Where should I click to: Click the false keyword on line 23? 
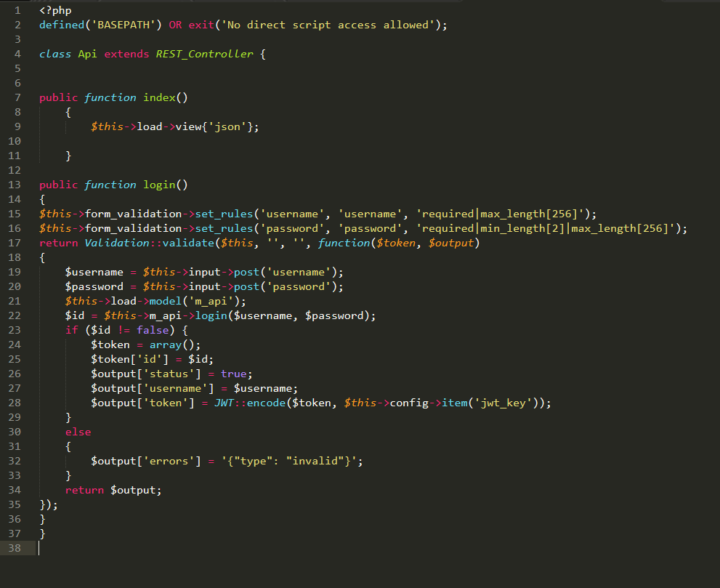pos(152,329)
